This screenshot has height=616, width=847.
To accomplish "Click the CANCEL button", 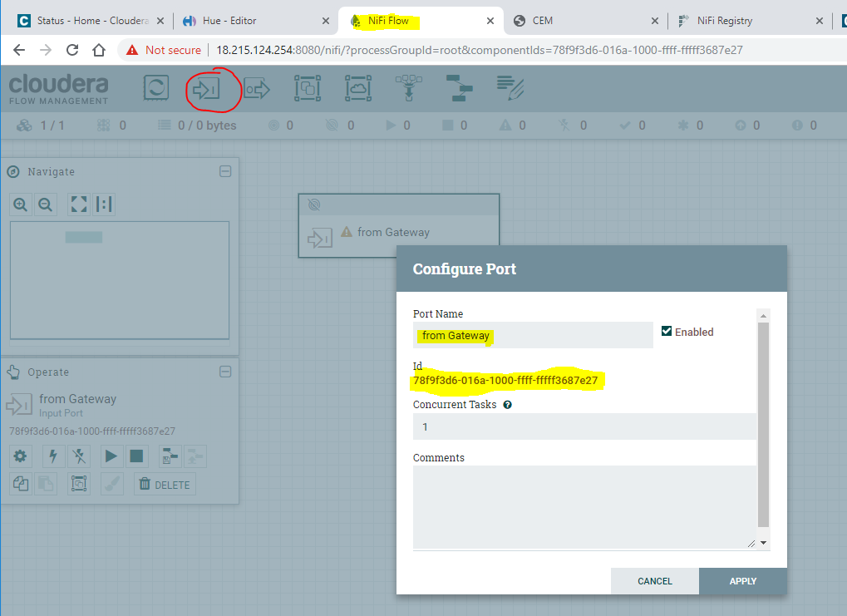I will [655, 581].
